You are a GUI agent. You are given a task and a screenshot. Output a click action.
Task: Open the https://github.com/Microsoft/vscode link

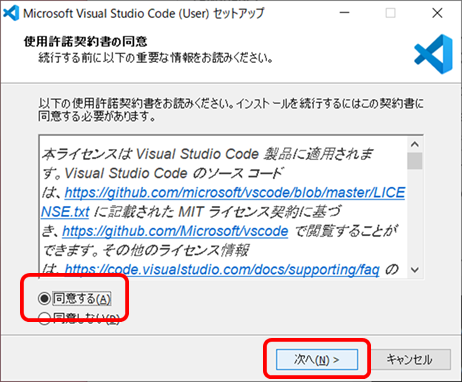click(x=175, y=231)
